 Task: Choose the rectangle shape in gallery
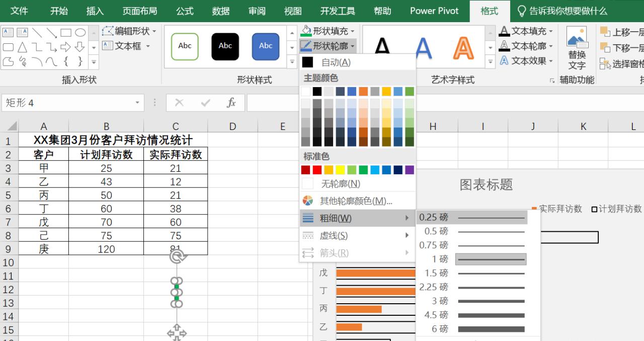(x=66, y=33)
